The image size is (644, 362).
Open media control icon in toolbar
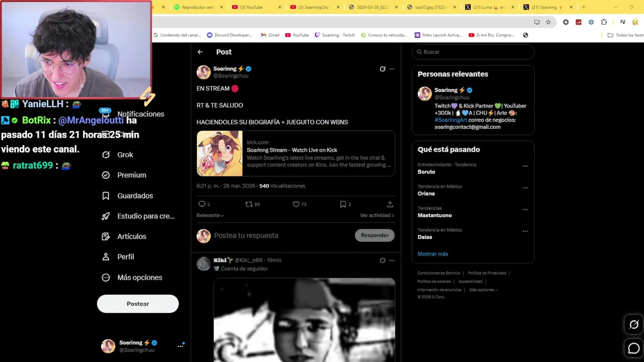tap(622, 22)
